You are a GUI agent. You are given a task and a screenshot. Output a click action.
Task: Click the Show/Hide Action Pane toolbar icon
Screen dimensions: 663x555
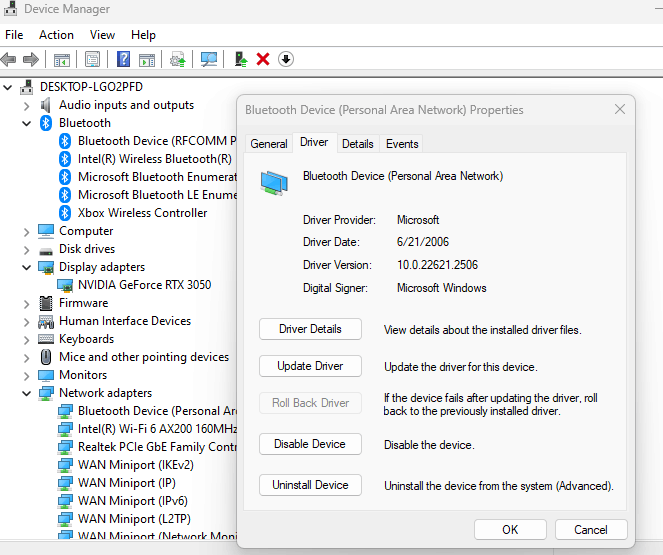pyautogui.click(x=147, y=60)
